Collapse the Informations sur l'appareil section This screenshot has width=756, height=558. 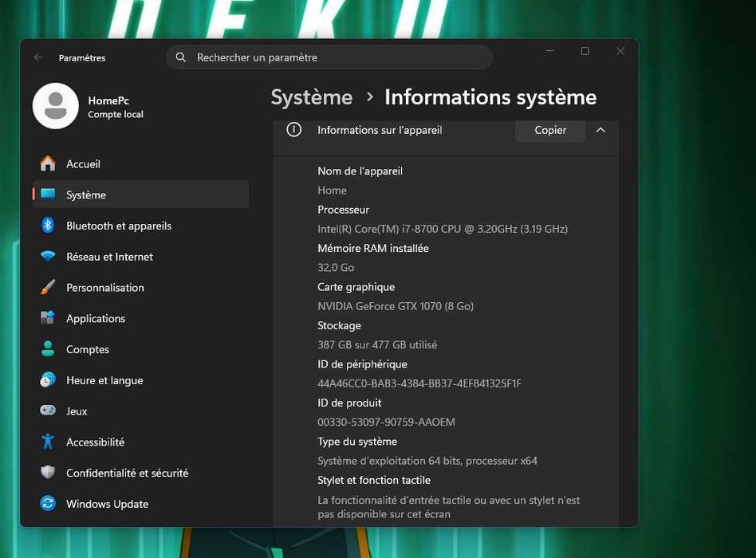pyautogui.click(x=600, y=130)
